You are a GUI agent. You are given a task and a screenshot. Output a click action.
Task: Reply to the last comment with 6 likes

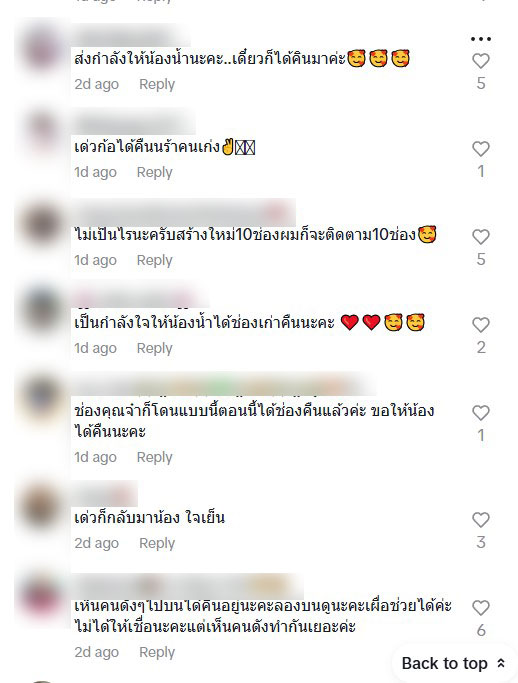point(157,652)
